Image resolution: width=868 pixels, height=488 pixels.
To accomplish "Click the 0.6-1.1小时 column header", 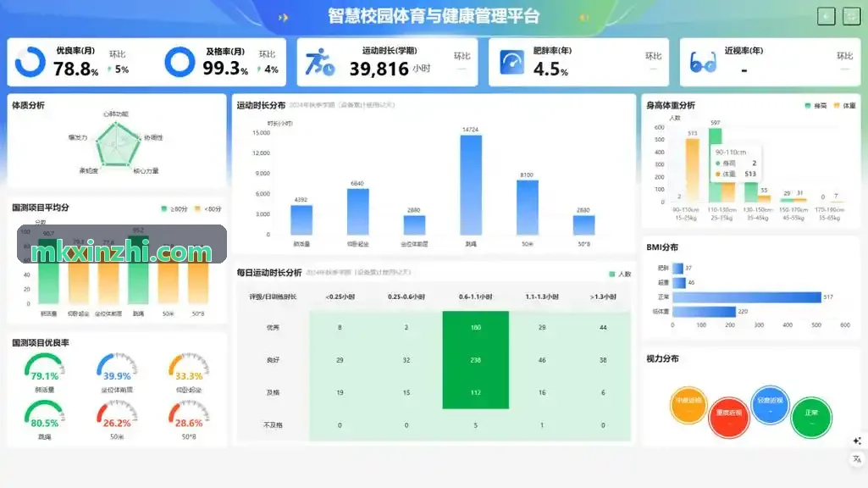I will click(x=476, y=297).
